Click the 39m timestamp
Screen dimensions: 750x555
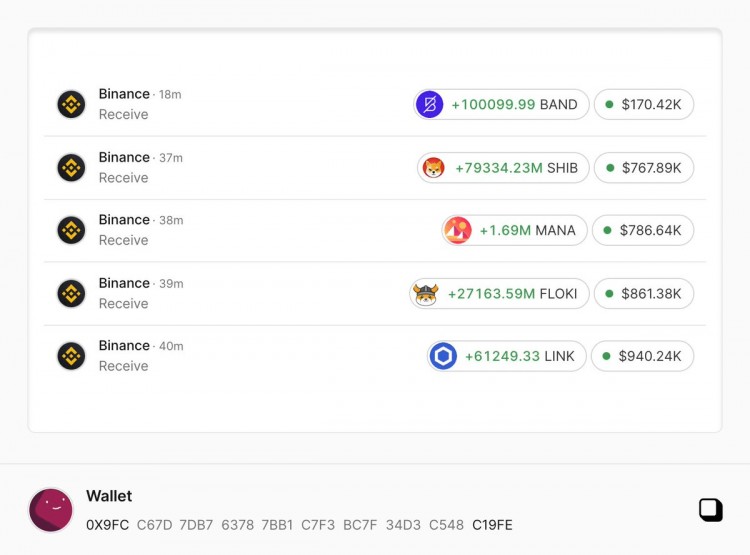pos(171,284)
